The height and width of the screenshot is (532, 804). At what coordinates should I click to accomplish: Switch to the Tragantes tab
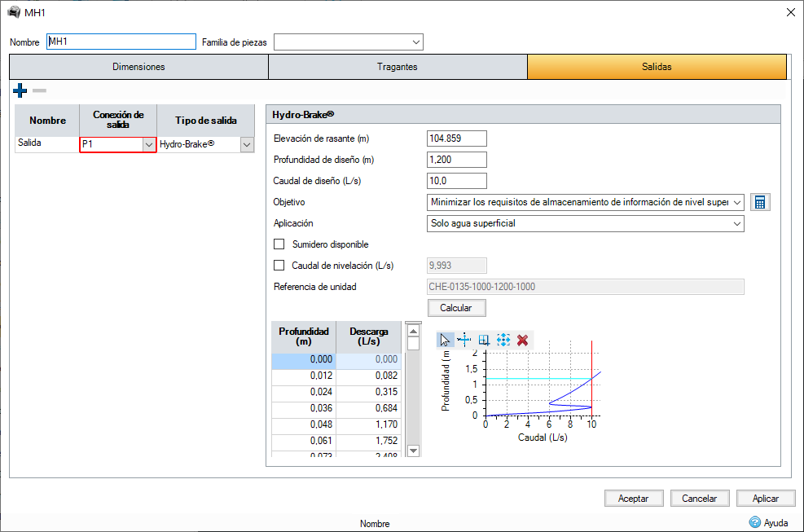click(x=398, y=67)
